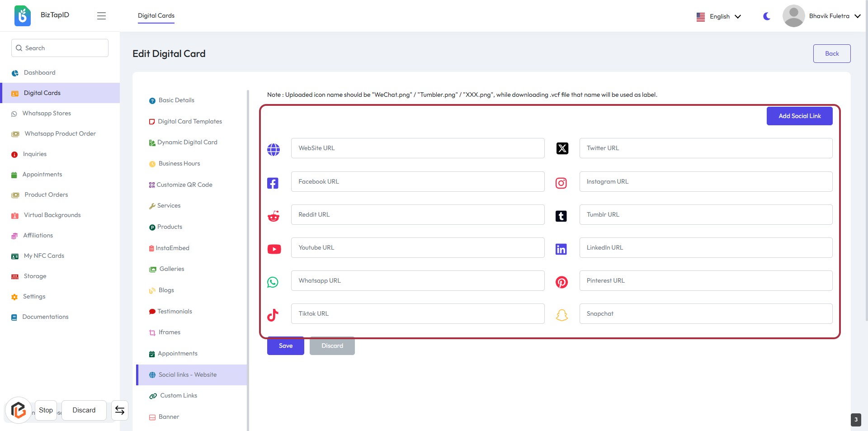The width and height of the screenshot is (868, 431).
Task: Go to My NFC Cards in sidebar
Action: (44, 256)
